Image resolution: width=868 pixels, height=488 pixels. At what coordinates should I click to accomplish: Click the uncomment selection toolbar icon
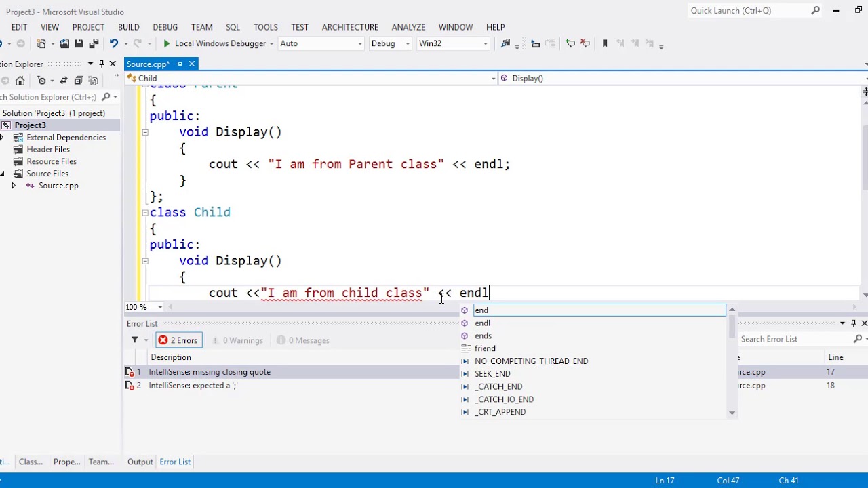point(585,43)
